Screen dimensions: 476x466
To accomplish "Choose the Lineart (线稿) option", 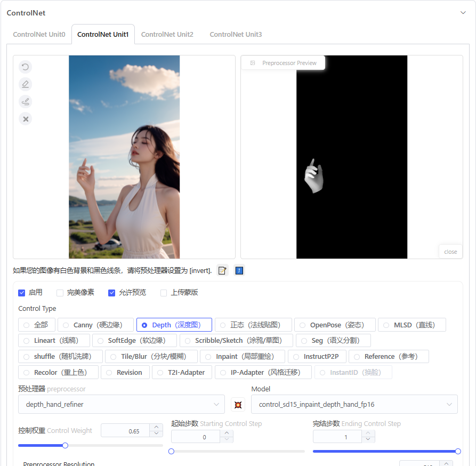I will [x=54, y=341].
